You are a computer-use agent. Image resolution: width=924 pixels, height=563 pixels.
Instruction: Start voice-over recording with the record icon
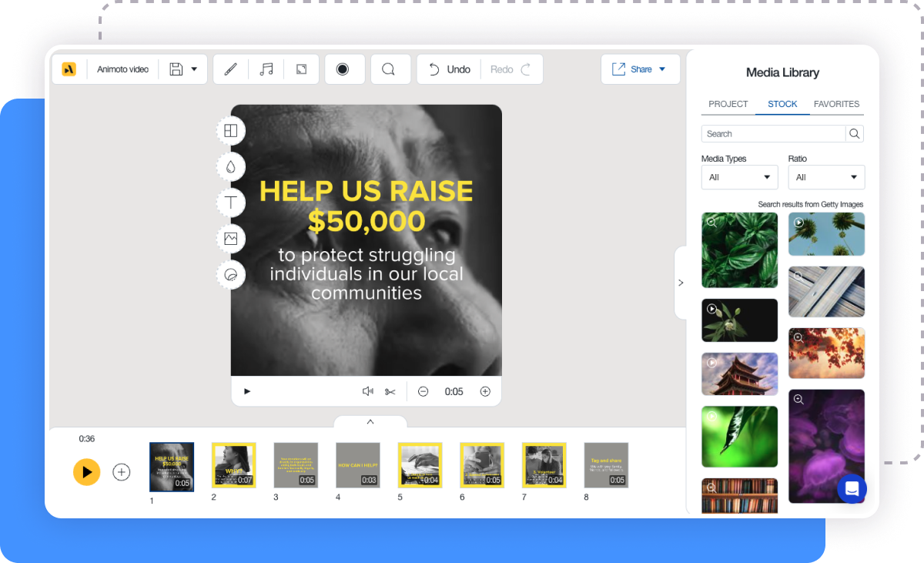[x=344, y=69]
